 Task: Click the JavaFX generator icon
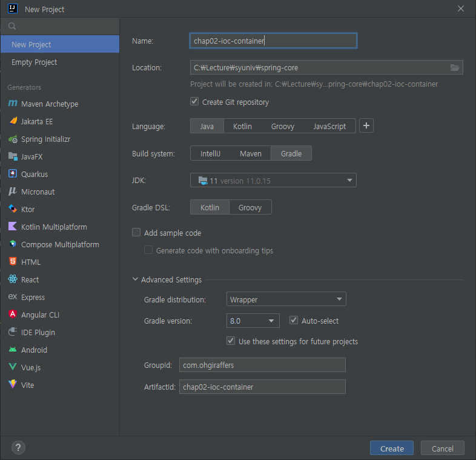click(13, 156)
